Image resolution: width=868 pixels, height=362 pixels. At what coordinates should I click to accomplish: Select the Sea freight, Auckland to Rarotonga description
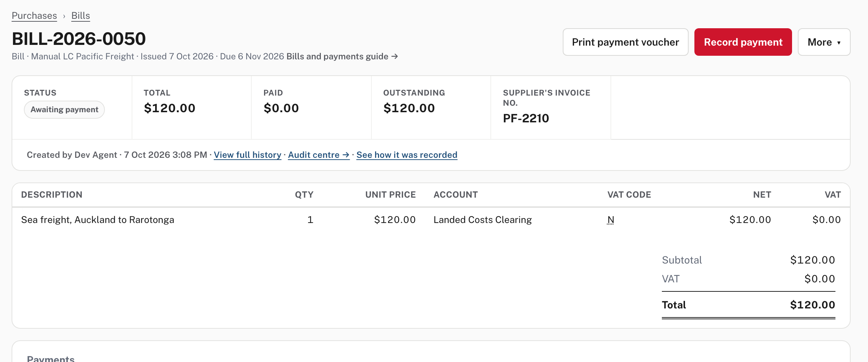pos(98,220)
